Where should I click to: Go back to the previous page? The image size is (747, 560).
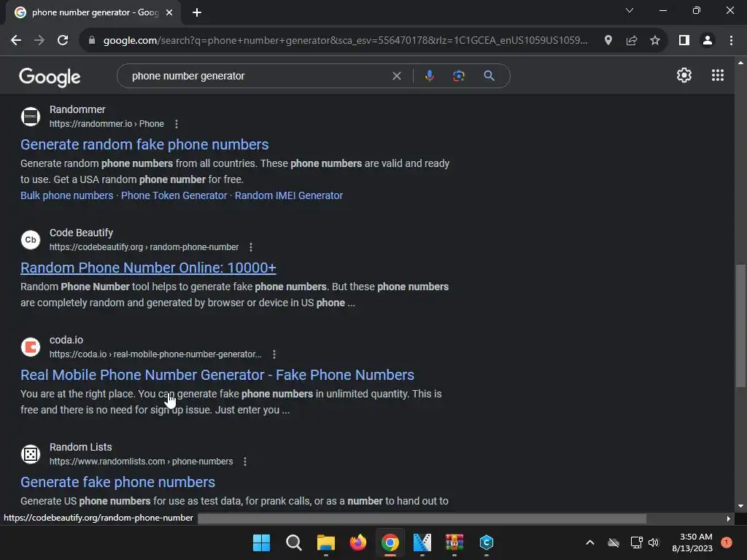16,41
